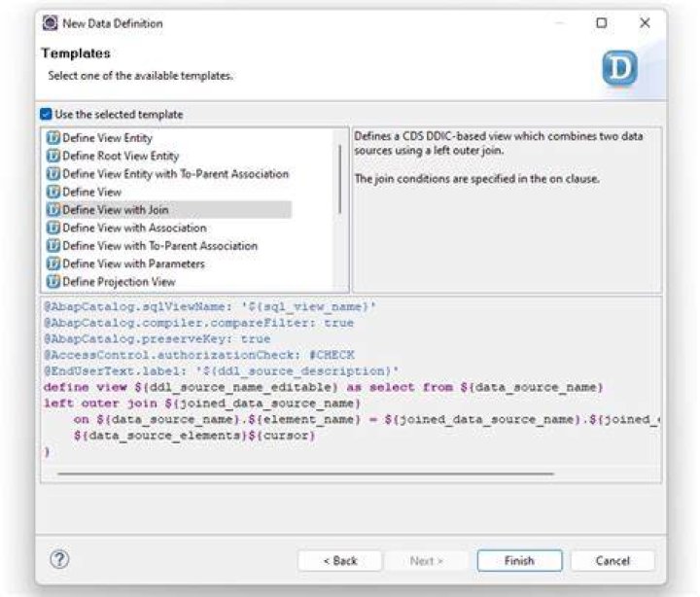
Task: Select Define View Entity template
Action: 108,138
